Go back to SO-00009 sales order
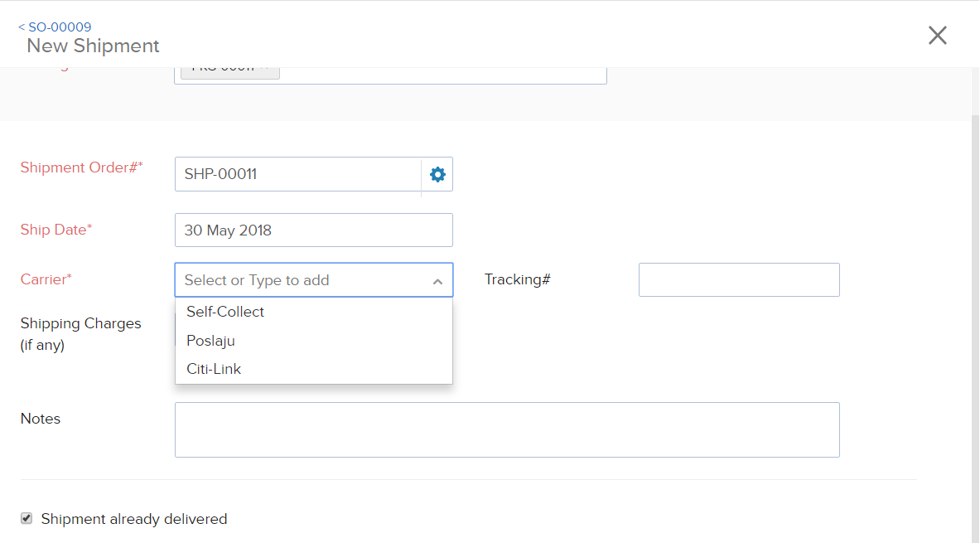 point(56,27)
